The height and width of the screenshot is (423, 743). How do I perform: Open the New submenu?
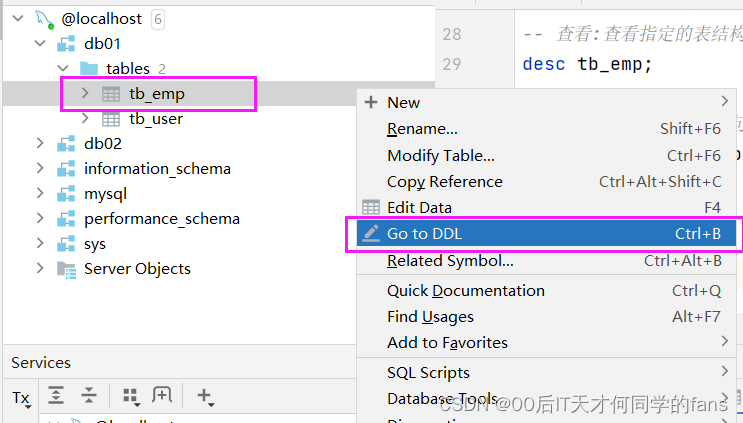click(546, 102)
